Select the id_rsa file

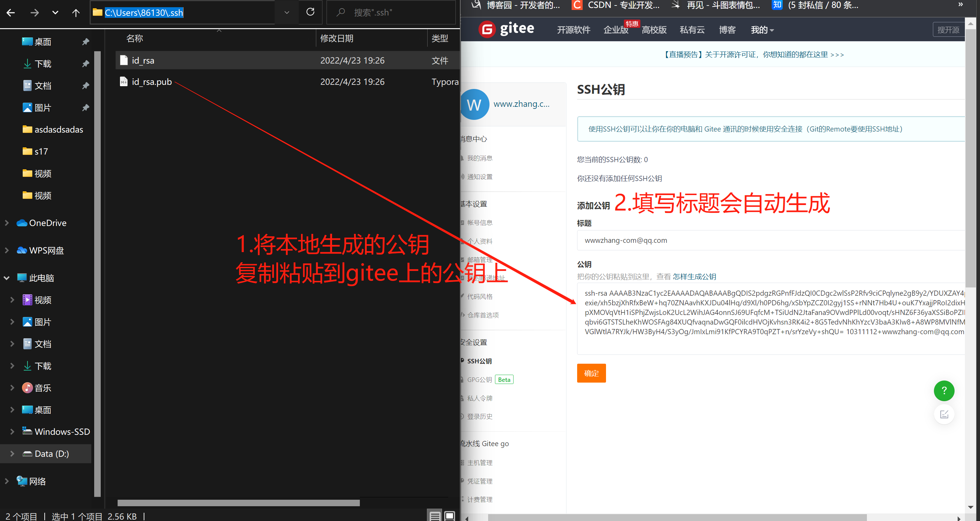click(288, 60)
